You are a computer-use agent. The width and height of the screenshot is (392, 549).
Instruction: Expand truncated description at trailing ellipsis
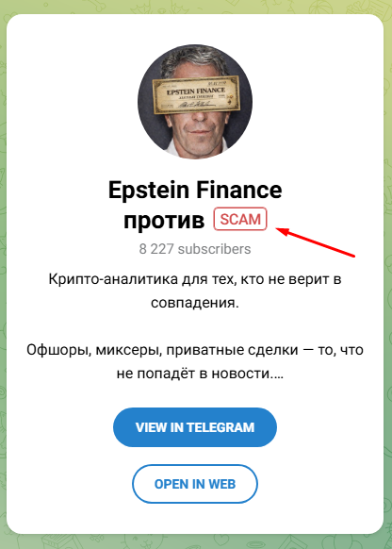(x=276, y=374)
